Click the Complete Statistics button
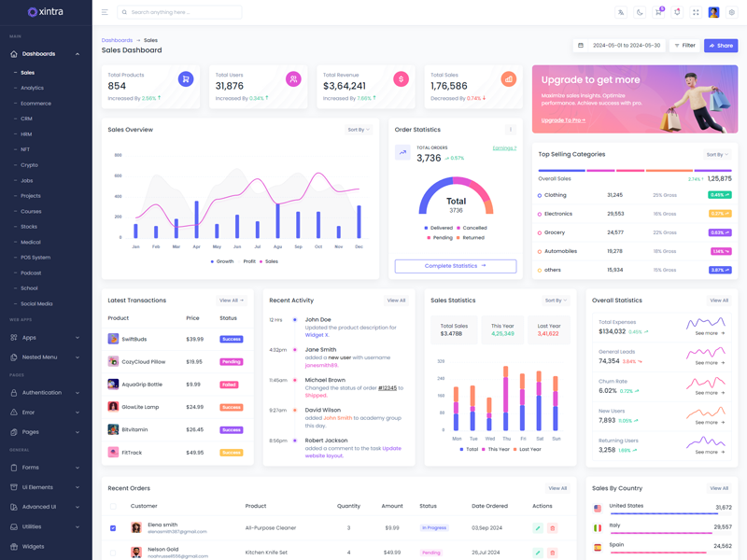The width and height of the screenshot is (747, 560). tap(455, 266)
